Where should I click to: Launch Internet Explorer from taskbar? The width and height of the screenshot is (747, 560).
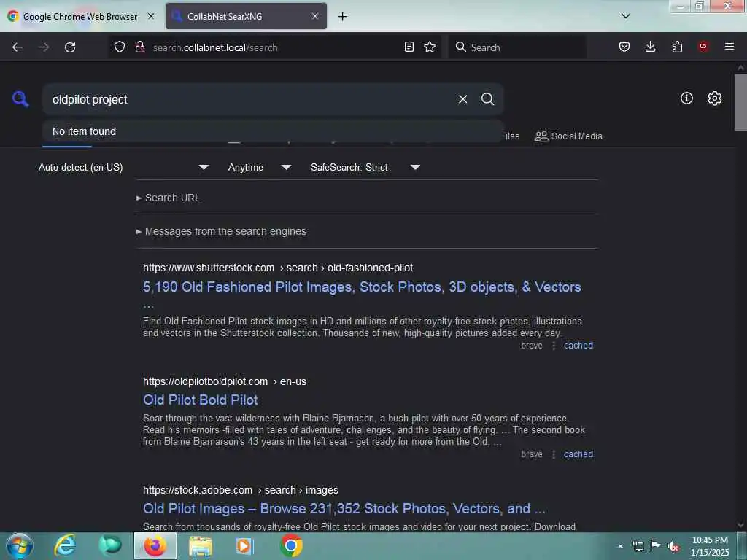65,545
